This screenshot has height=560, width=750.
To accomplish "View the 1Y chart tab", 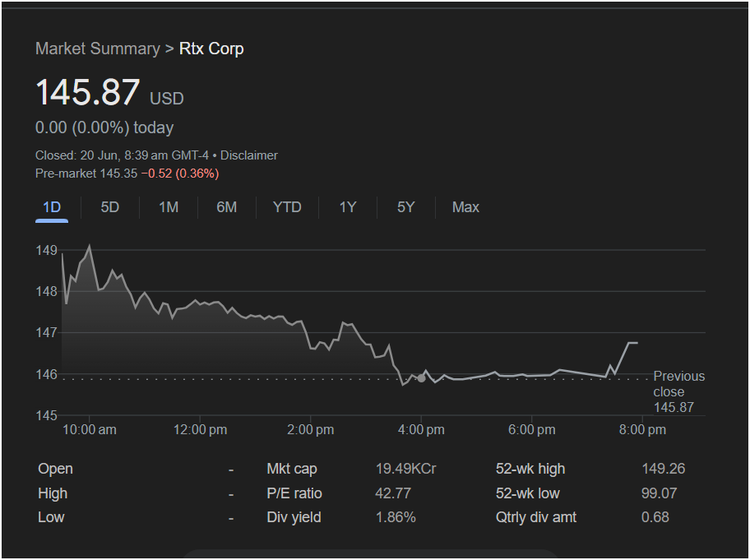I will (348, 207).
